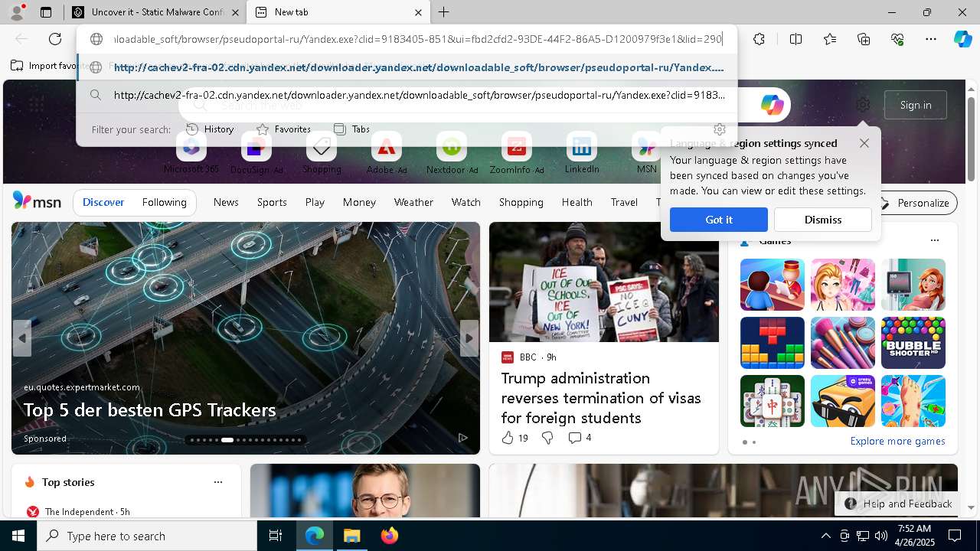
Task: Open search filter settings gear
Action: tap(719, 129)
